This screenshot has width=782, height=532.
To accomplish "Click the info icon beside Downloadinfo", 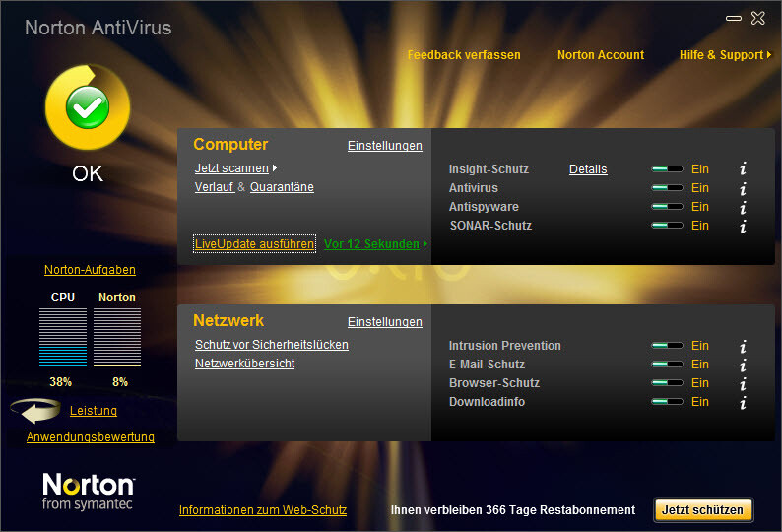I will [x=743, y=402].
